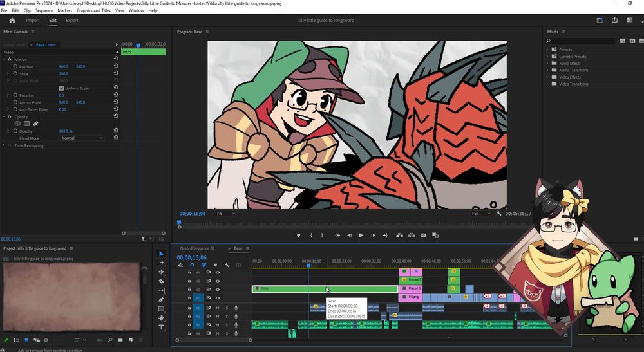This screenshot has width=644, height=352.
Task: Click the Extract button in Program monitor
Action: tap(412, 236)
